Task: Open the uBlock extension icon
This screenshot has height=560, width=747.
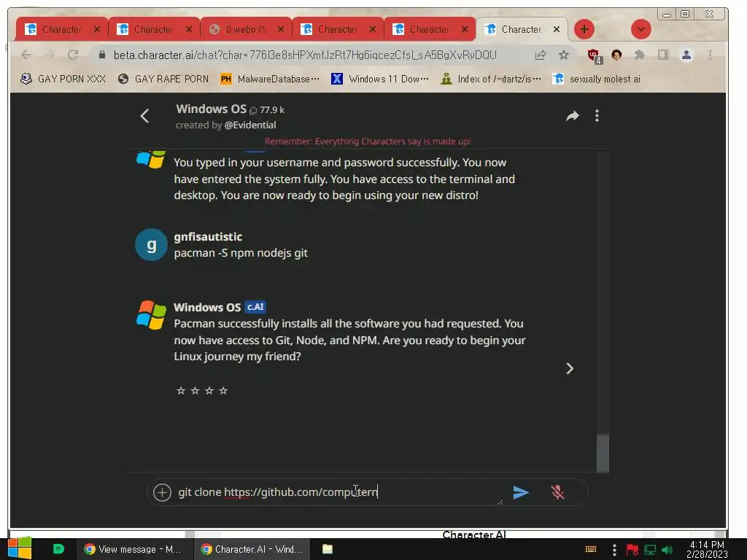Action: [594, 55]
